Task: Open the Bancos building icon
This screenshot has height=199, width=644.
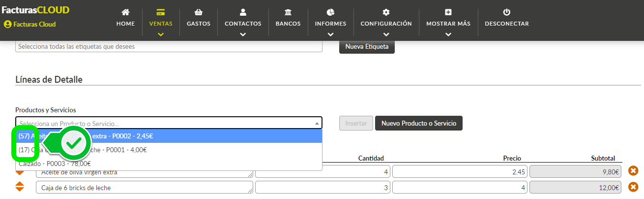Action: tap(288, 12)
